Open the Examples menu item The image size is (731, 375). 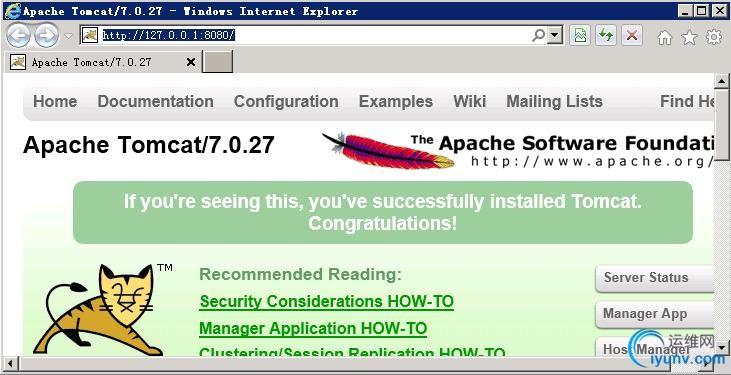tap(396, 101)
